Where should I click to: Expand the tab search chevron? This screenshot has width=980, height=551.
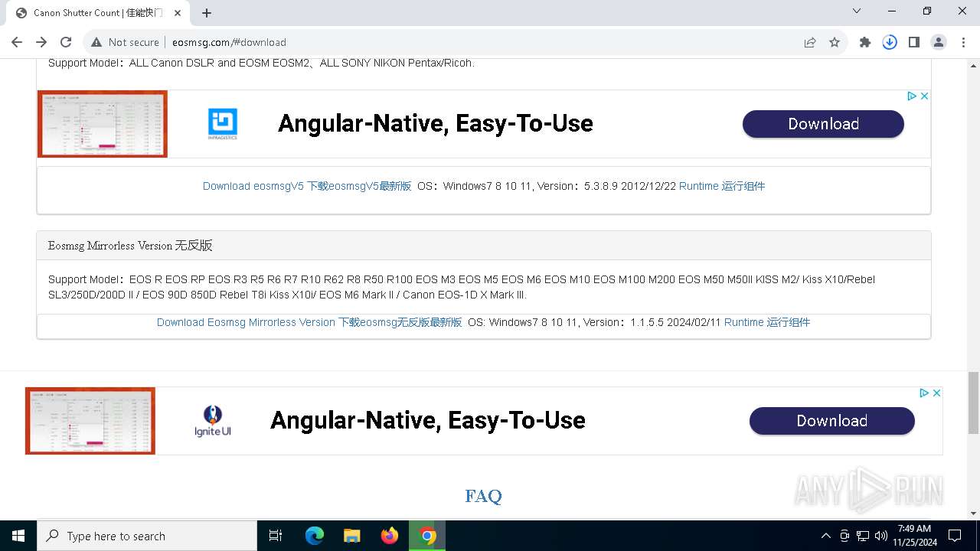click(x=857, y=11)
